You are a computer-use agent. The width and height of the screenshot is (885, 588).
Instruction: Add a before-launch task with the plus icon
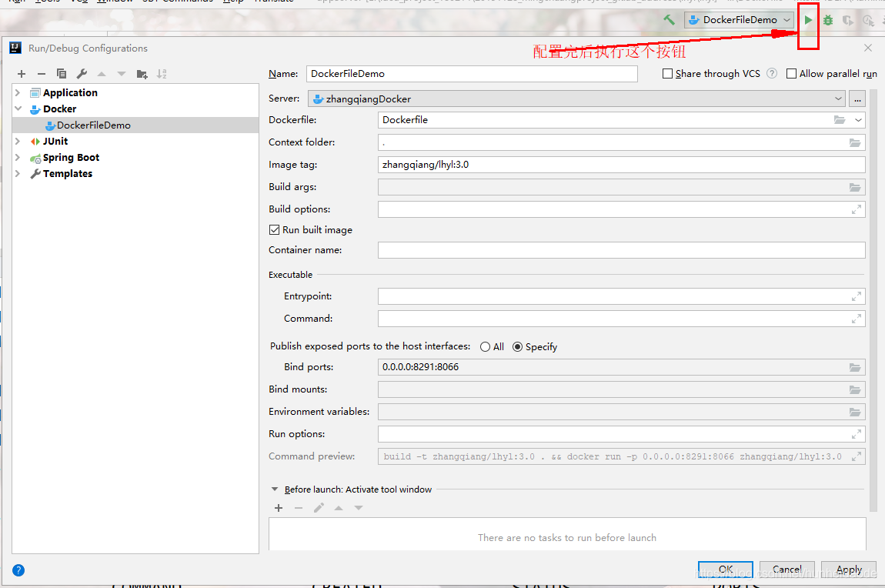[x=279, y=508]
